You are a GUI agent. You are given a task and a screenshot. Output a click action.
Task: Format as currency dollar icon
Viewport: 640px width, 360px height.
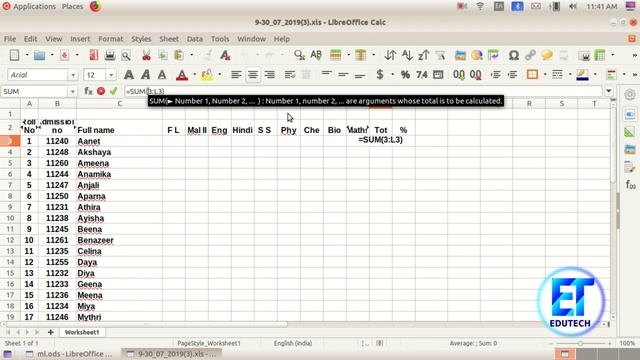coord(380,75)
